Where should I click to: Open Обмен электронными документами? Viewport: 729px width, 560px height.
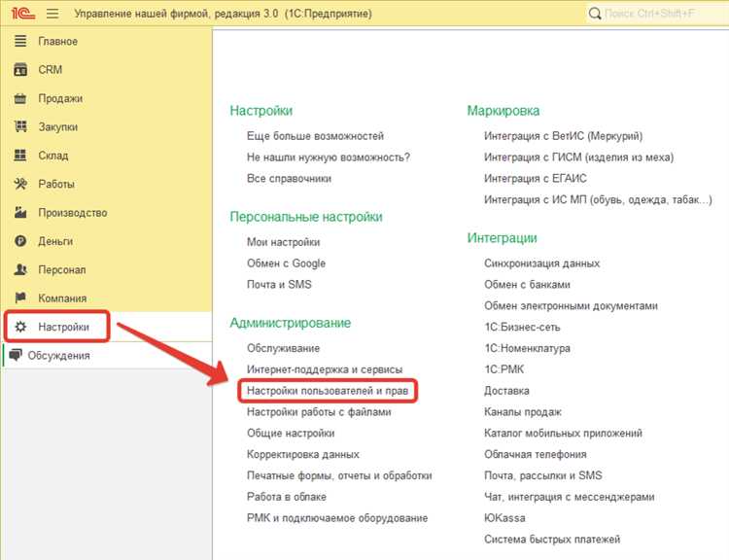(x=571, y=305)
